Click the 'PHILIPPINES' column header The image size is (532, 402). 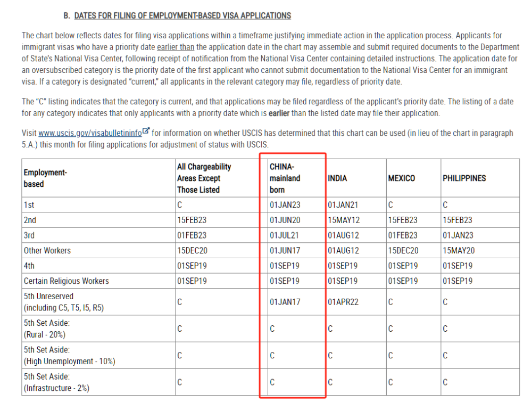coord(464,178)
